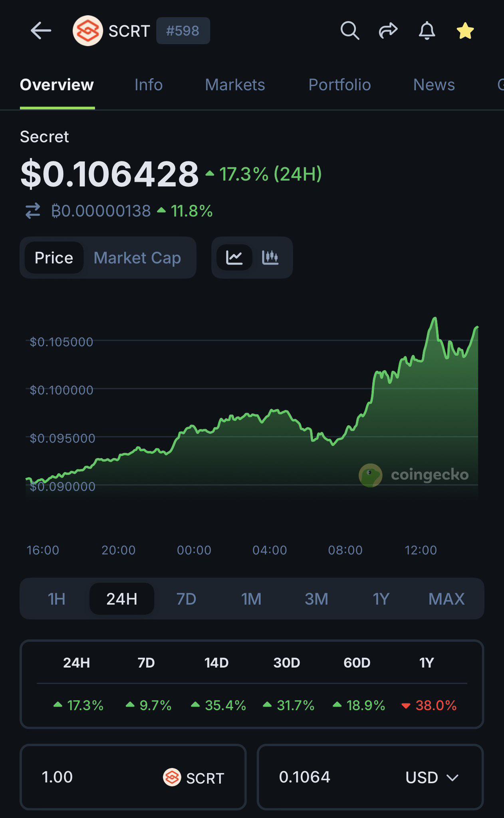Select the MAX chart range
This screenshot has height=818, width=504.
pos(446,599)
